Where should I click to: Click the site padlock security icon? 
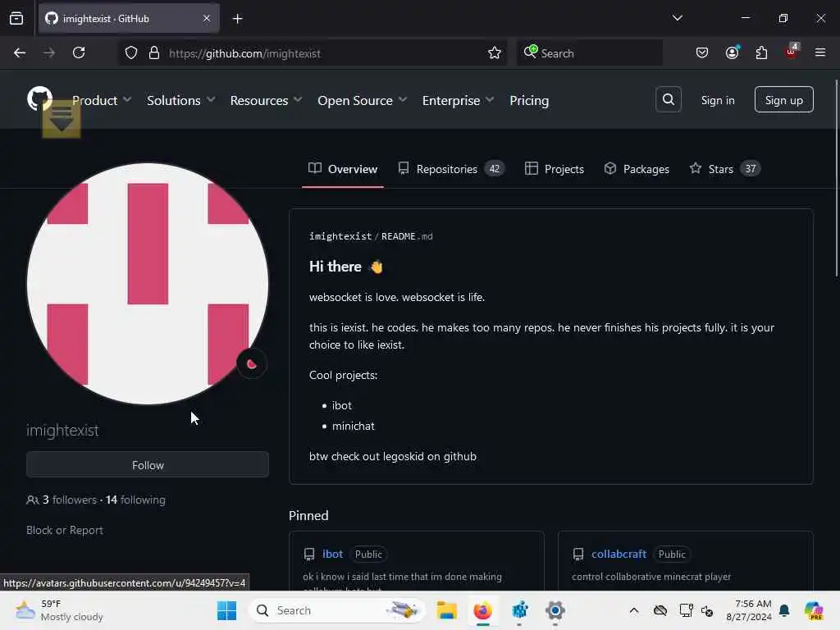(x=154, y=53)
